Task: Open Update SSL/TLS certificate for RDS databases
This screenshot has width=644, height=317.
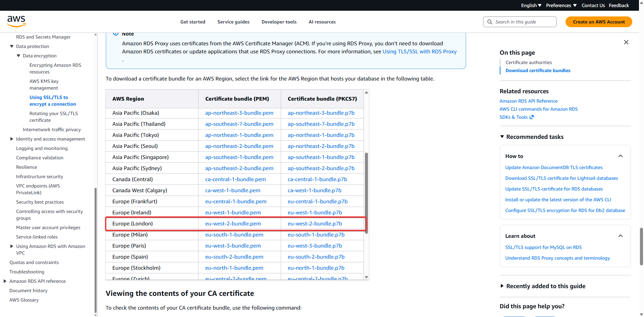Action: (x=554, y=189)
